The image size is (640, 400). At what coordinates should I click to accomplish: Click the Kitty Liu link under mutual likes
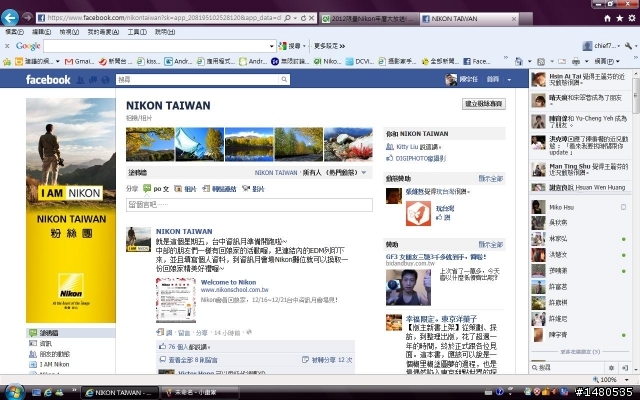click(x=407, y=147)
